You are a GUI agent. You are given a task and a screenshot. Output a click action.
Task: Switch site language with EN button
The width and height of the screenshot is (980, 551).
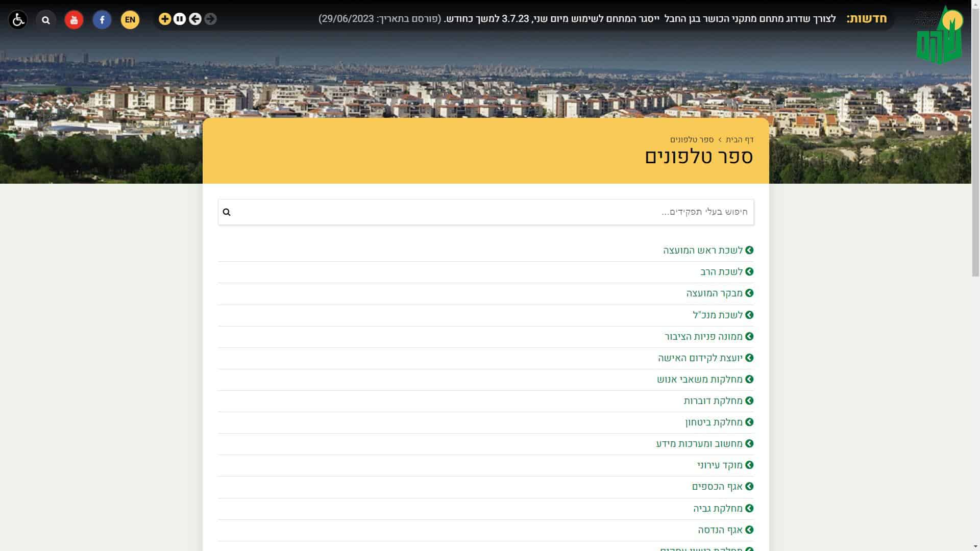pyautogui.click(x=130, y=20)
